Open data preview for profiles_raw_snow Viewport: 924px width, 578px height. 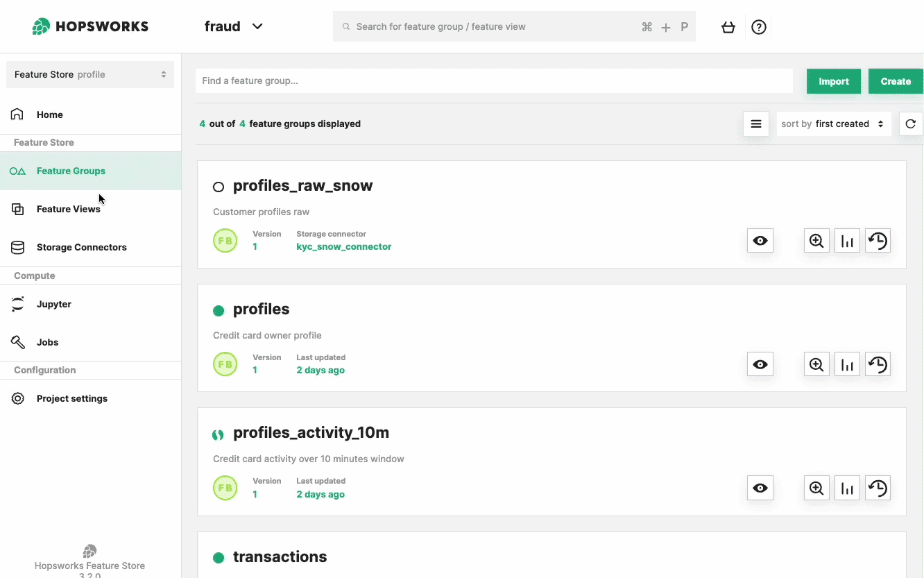(816, 240)
